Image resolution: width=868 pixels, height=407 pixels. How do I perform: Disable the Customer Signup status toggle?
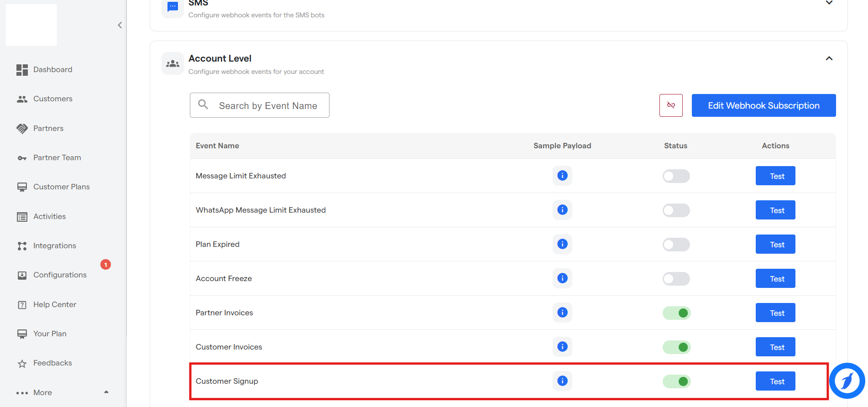coord(676,381)
